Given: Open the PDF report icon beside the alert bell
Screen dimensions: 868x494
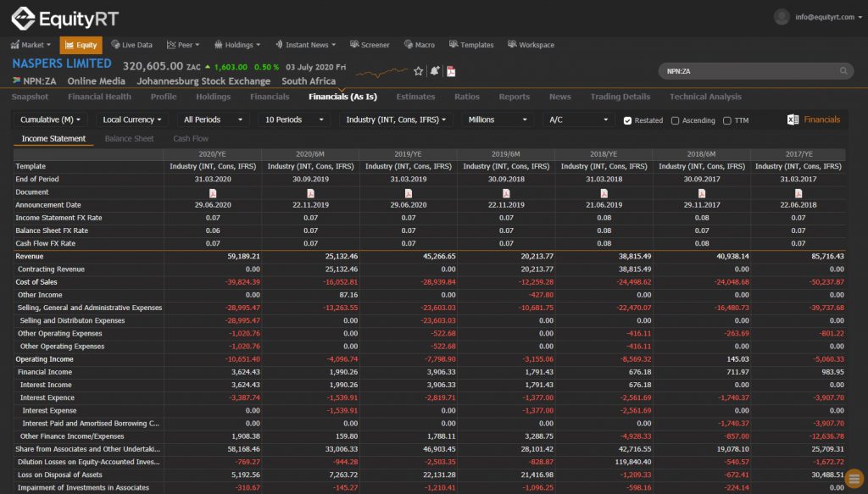Looking at the screenshot, I should (x=451, y=71).
